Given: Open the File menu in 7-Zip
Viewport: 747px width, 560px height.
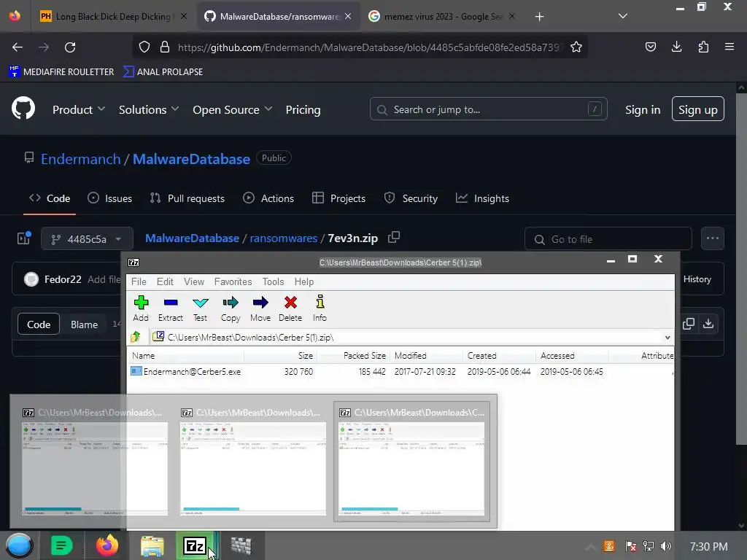Looking at the screenshot, I should point(139,281).
